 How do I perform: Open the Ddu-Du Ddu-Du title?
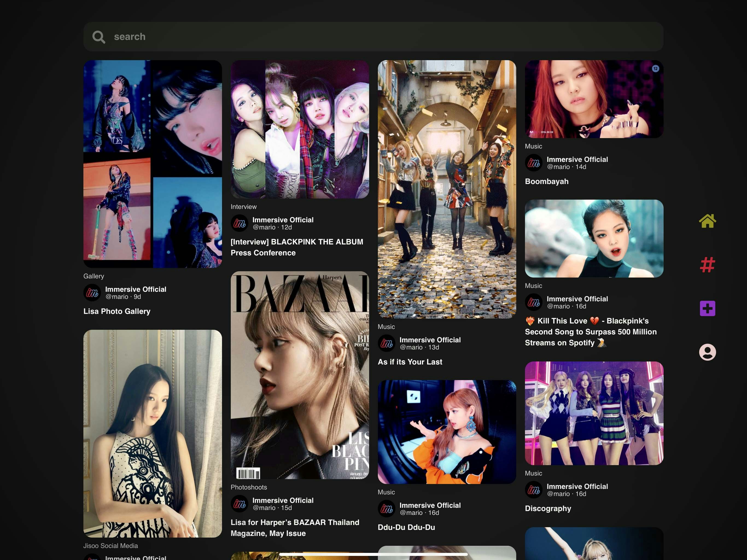pos(406,527)
